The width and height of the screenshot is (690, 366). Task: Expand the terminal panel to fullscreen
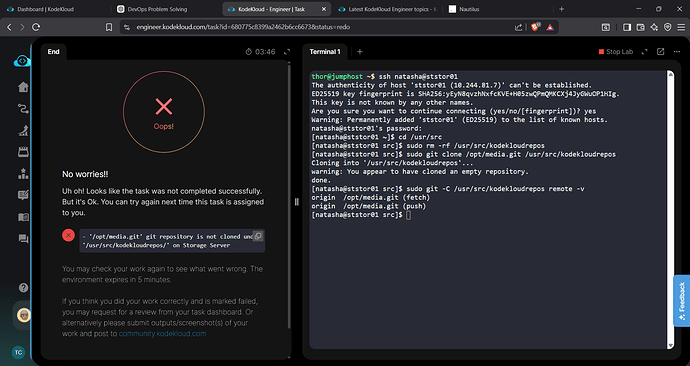[x=644, y=52]
